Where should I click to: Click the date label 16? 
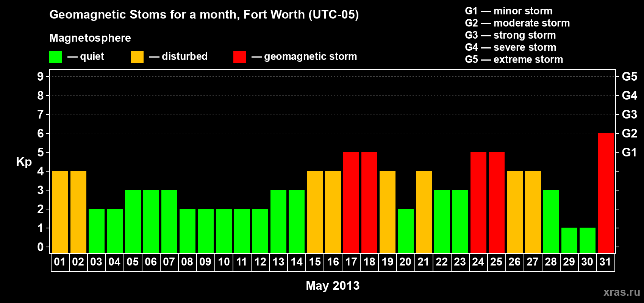click(x=333, y=262)
